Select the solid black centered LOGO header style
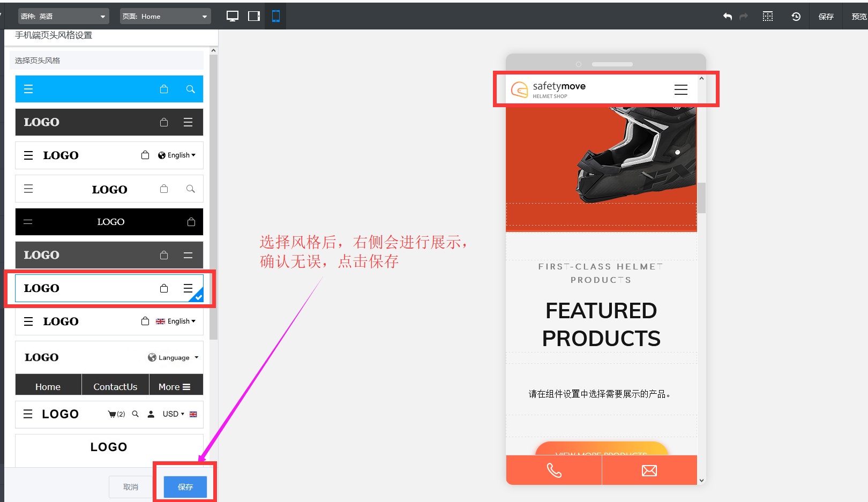This screenshot has width=868, height=502. click(109, 222)
